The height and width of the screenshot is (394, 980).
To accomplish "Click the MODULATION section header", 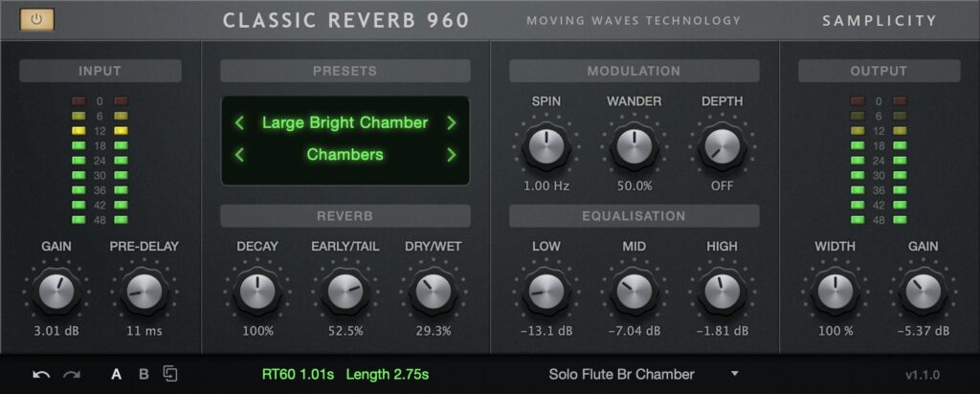I will 634,71.
